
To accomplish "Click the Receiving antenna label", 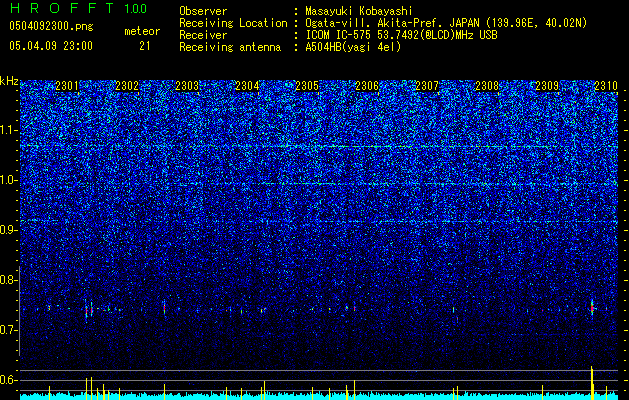I will click(x=230, y=47).
